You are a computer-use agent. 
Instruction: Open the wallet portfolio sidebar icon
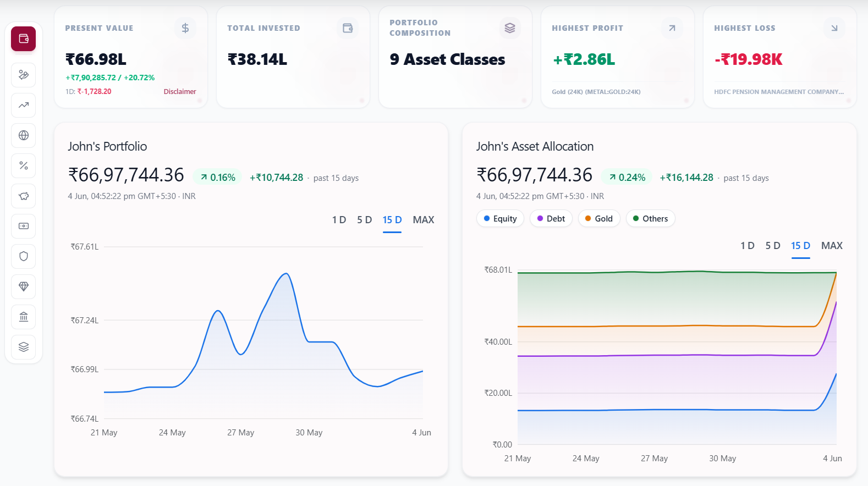(x=24, y=38)
